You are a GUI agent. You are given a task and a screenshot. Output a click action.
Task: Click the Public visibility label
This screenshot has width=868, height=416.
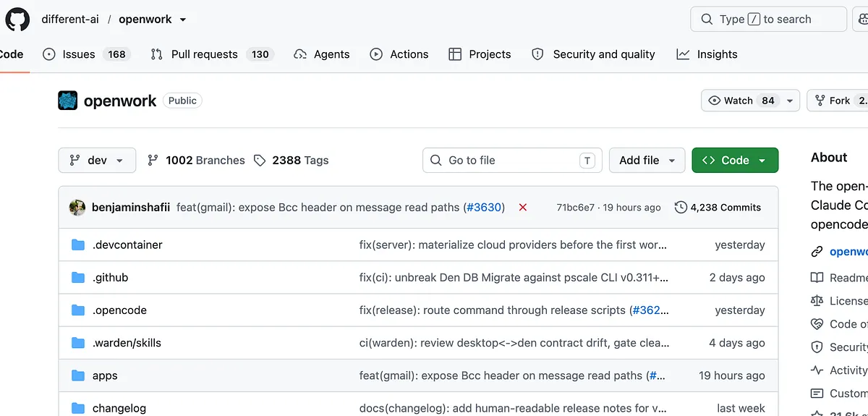182,101
